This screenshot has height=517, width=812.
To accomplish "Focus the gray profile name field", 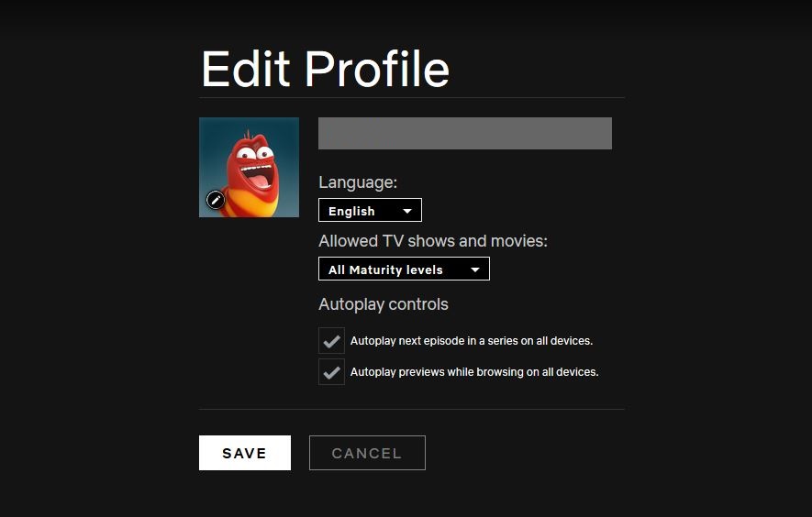I will pos(465,134).
